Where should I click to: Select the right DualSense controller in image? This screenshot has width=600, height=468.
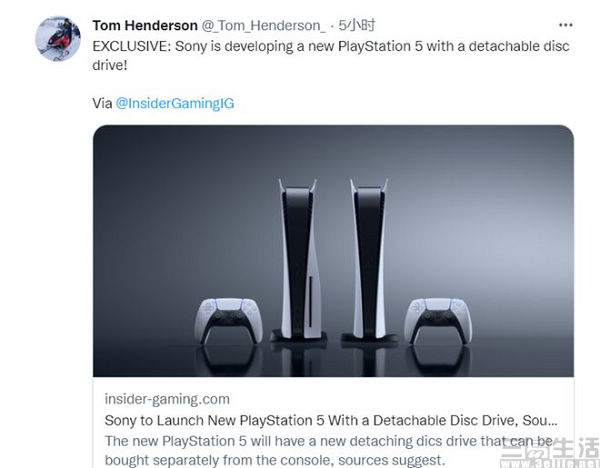click(438, 321)
